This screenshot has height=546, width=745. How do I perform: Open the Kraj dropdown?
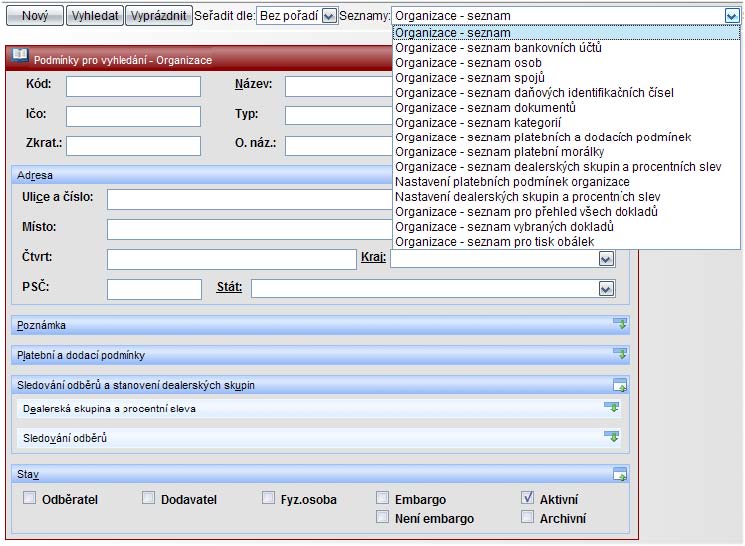pos(606,259)
